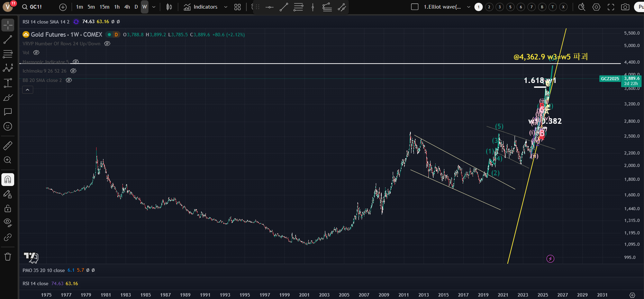Show the Ichimoku indicator
The width and height of the screenshot is (644, 299).
click(73, 71)
